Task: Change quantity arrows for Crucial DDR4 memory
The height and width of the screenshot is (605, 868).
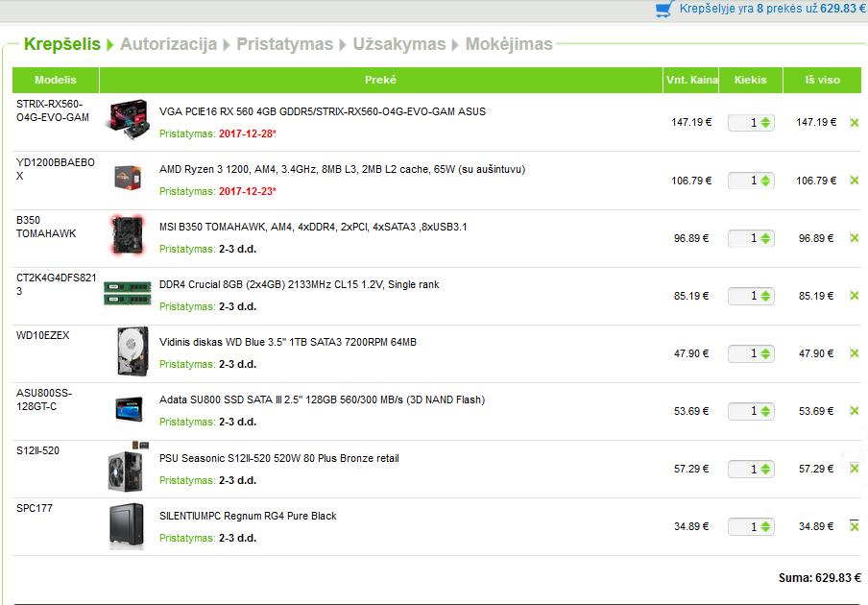Action: point(765,296)
